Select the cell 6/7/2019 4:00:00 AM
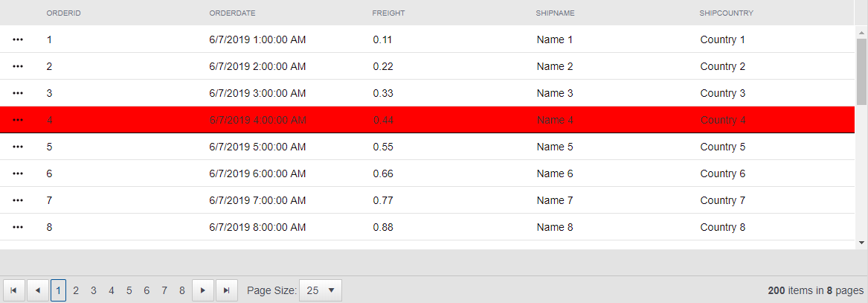This screenshot has height=303, width=868. pyautogui.click(x=257, y=120)
